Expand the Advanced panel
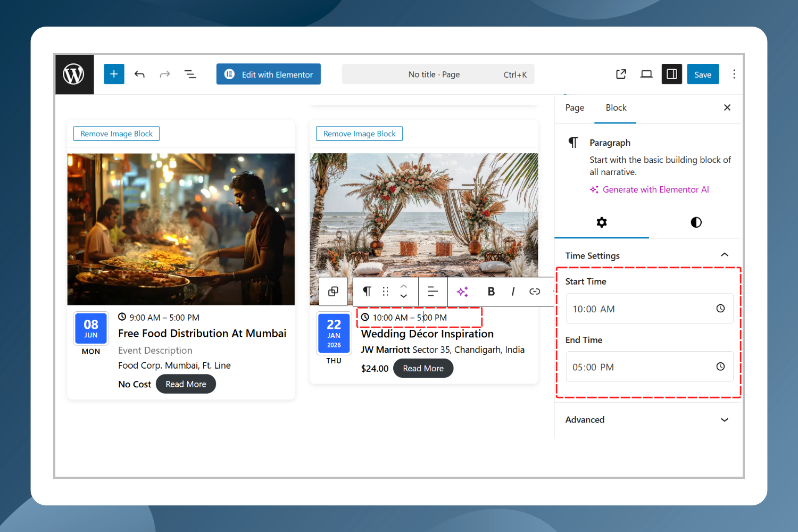This screenshot has width=798, height=532. 647,420
